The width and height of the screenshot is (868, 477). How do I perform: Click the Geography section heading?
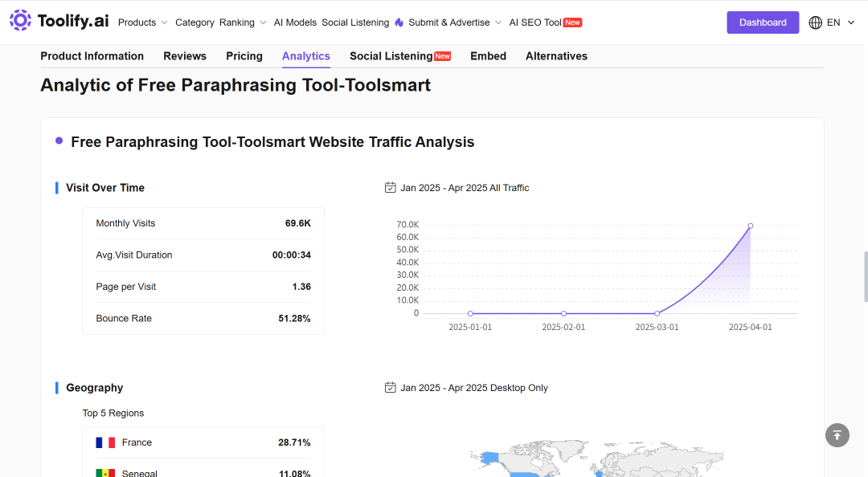(x=95, y=388)
